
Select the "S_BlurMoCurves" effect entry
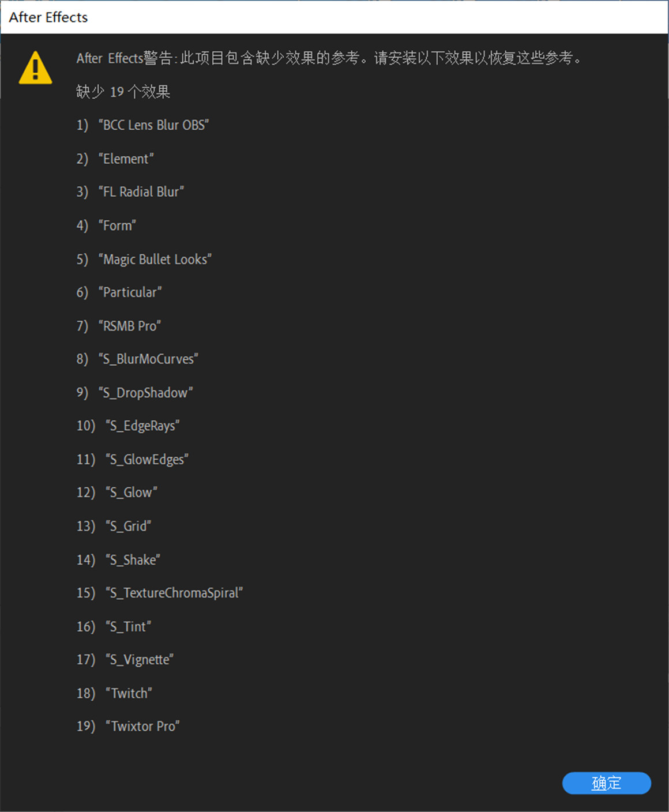(148, 359)
